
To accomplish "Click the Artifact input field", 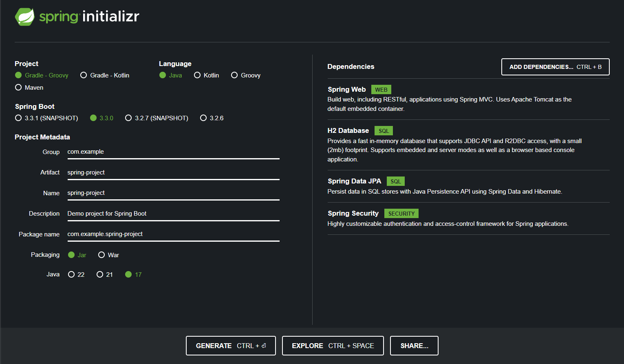I will click(x=173, y=173).
